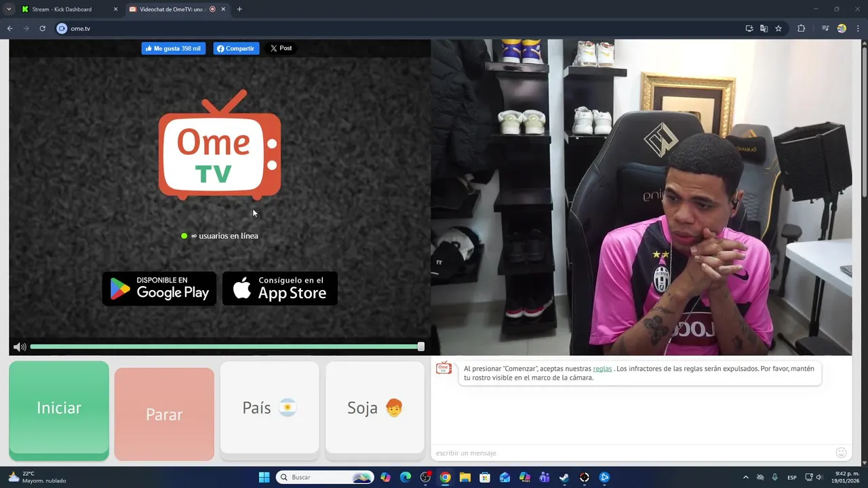Image resolution: width=868 pixels, height=488 pixels.
Task: Mute the video volume speaker icon
Action: coord(20,347)
